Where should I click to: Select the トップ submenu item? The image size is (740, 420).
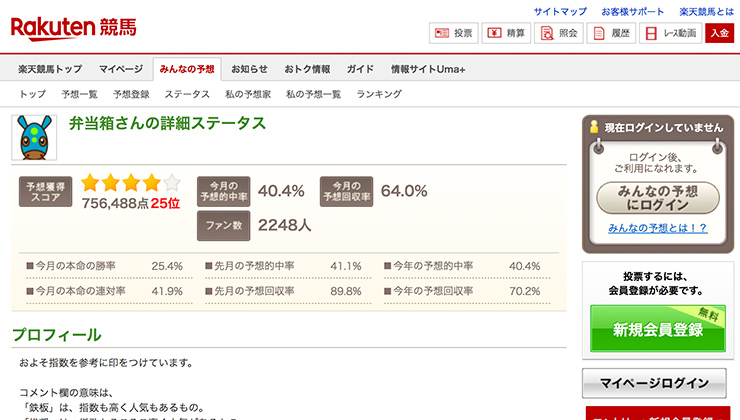pyautogui.click(x=33, y=94)
